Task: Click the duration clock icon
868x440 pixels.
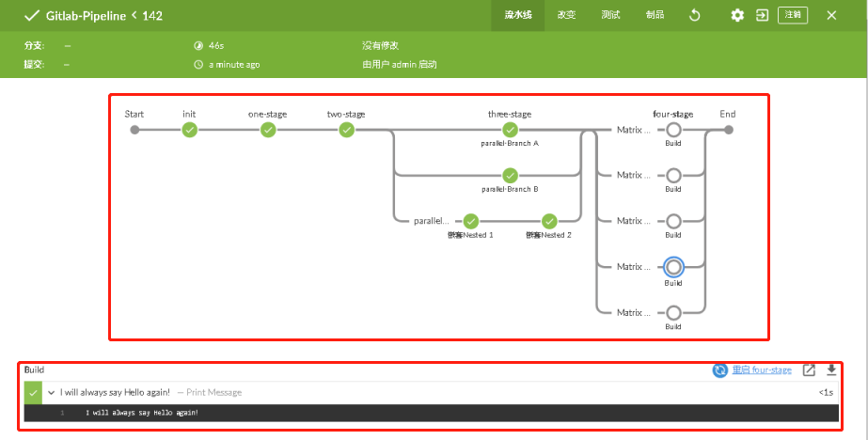Action: (198, 45)
